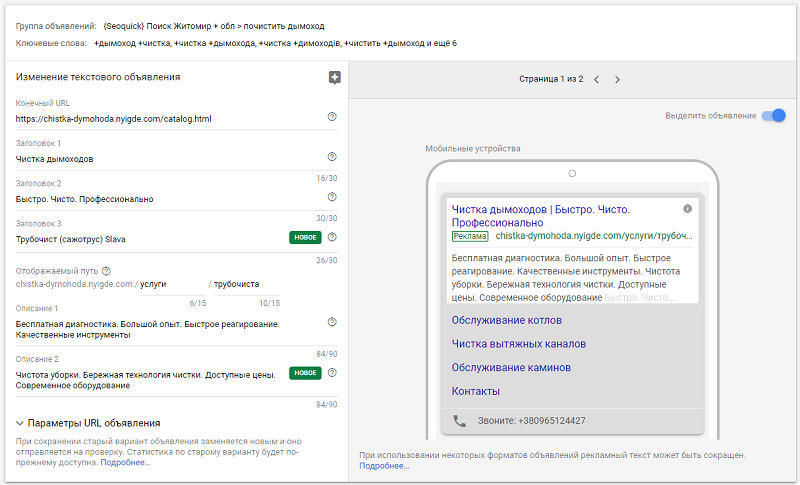Open Подробнее link below preview
Viewport: 800px width, 485px height.
pyautogui.click(x=384, y=466)
